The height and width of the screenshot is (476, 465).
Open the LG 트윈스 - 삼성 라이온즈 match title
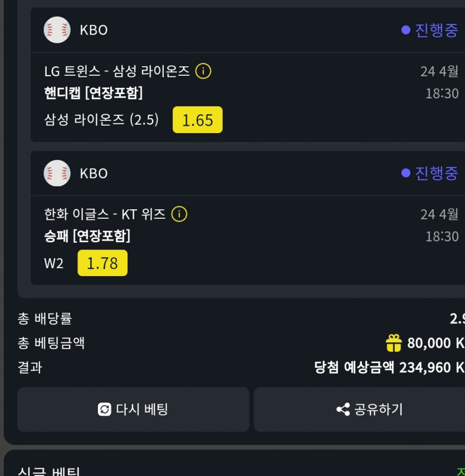pos(117,71)
